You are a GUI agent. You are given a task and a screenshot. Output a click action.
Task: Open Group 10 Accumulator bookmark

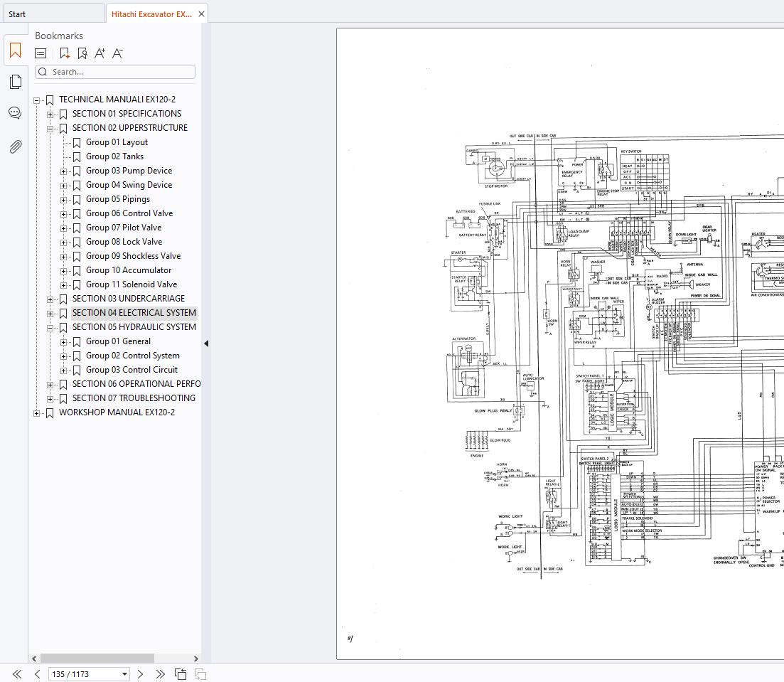pyautogui.click(x=129, y=270)
